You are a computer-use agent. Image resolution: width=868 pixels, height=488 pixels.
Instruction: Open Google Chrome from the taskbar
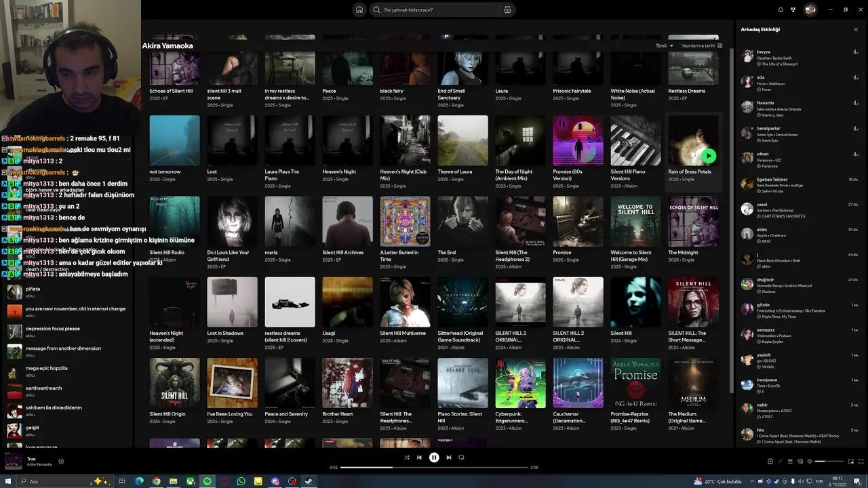click(156, 481)
